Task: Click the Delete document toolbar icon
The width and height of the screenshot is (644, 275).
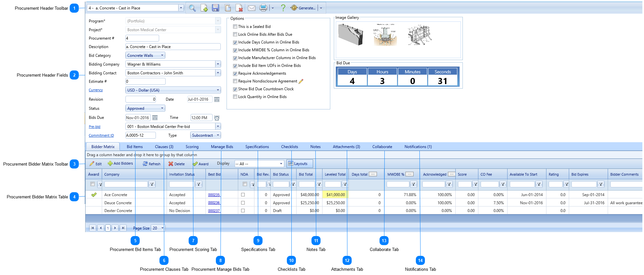Action: pos(239,8)
